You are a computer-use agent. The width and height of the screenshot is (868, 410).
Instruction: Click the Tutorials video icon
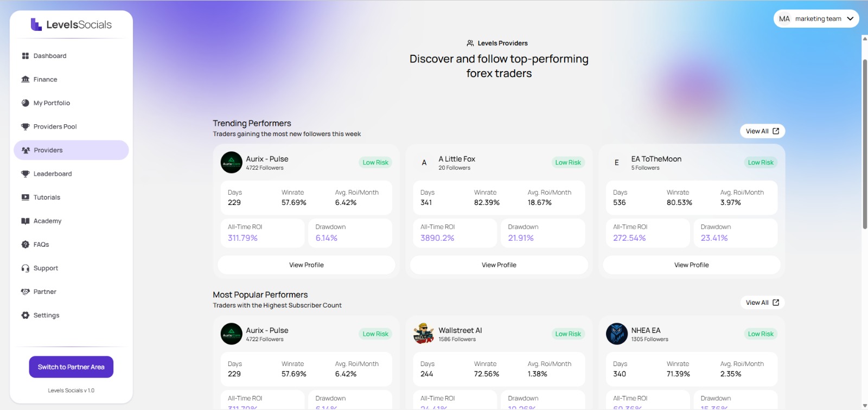click(x=25, y=197)
